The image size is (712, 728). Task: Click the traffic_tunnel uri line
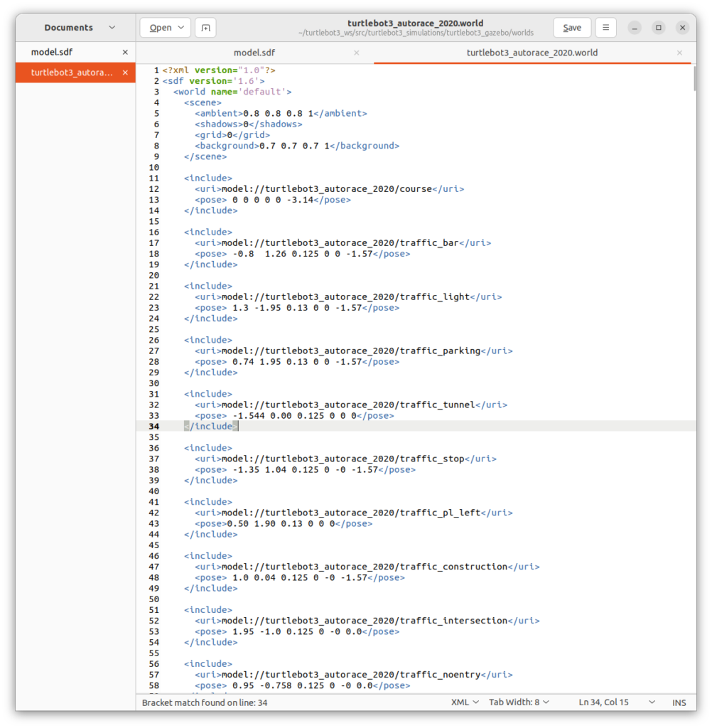tap(351, 405)
